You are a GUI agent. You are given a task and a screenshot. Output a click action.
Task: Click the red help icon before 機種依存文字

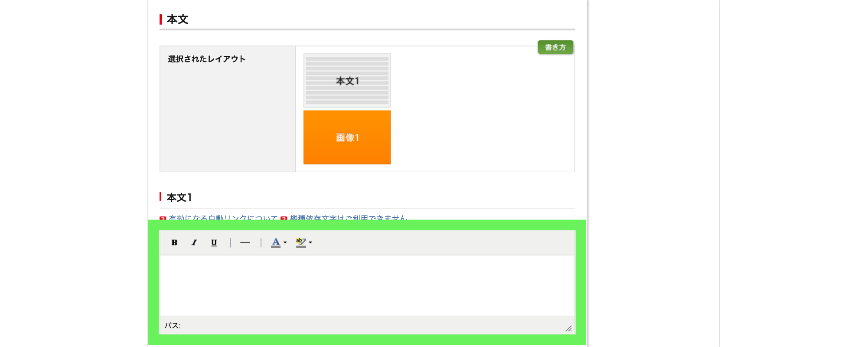(284, 218)
